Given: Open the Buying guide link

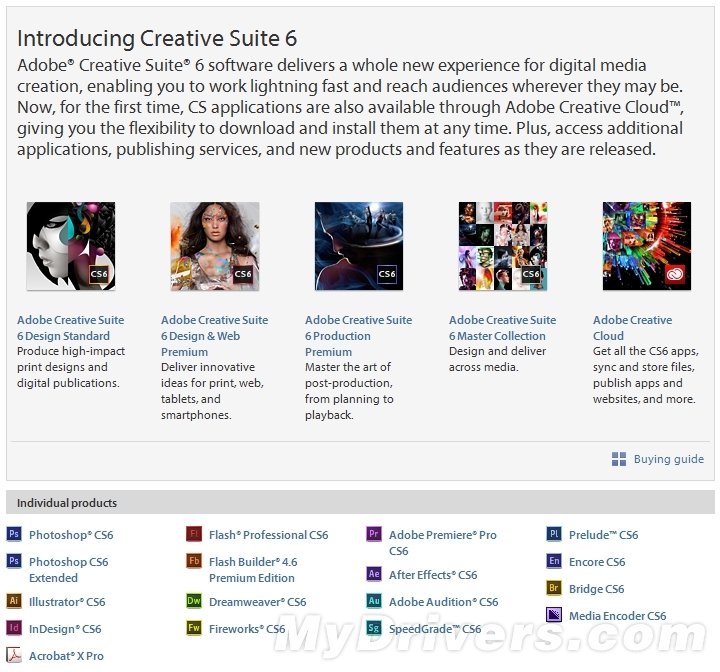Looking at the screenshot, I should [668, 459].
